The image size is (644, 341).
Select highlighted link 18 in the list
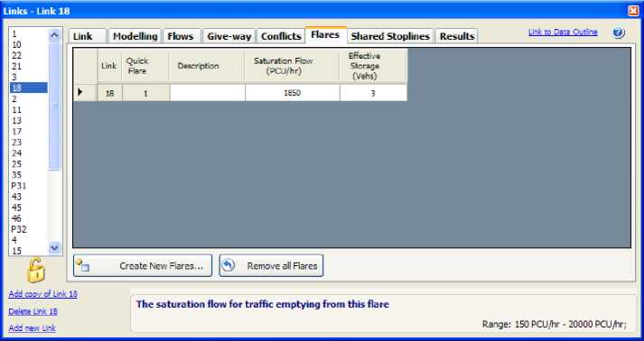29,88
